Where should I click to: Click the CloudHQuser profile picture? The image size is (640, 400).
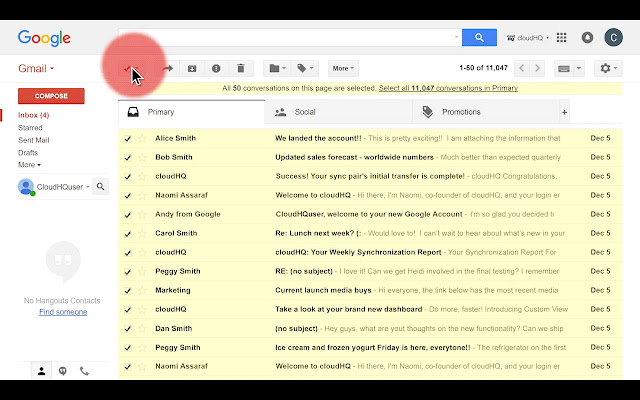pyautogui.click(x=26, y=187)
